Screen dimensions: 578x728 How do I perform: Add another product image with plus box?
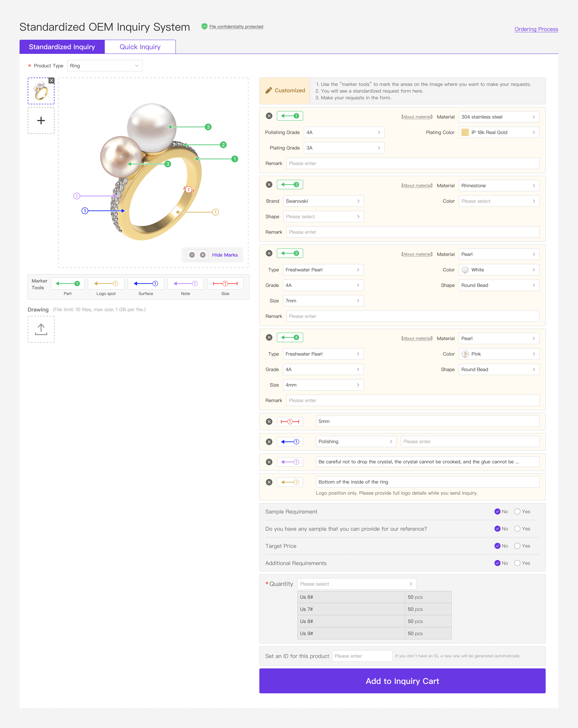tap(41, 121)
